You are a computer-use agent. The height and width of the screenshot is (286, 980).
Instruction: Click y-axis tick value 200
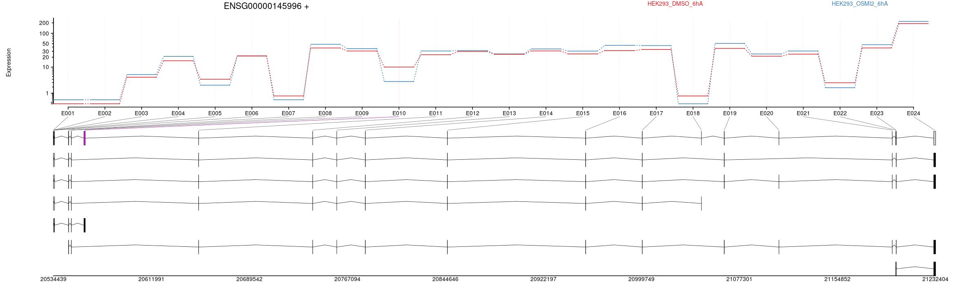click(44, 23)
